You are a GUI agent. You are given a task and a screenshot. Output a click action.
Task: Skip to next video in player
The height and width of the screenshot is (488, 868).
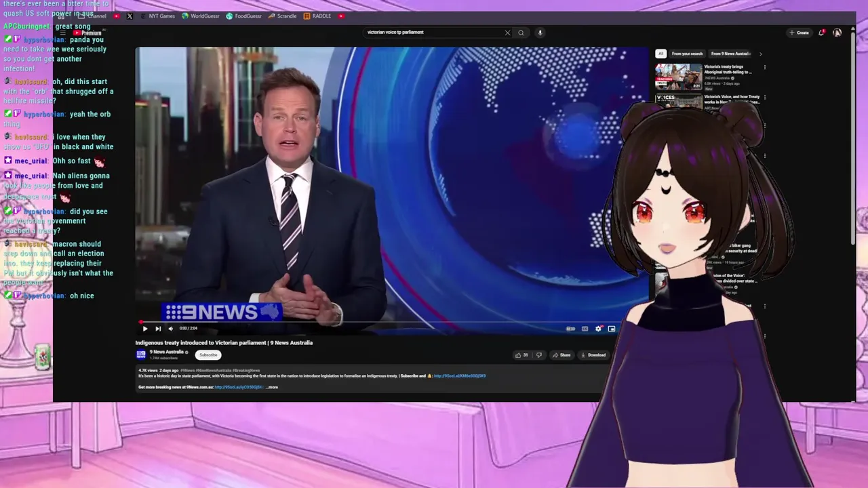click(158, 329)
